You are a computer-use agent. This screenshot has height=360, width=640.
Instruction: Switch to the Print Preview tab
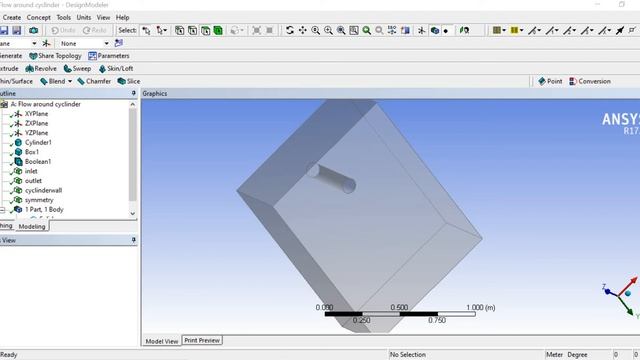(202, 340)
